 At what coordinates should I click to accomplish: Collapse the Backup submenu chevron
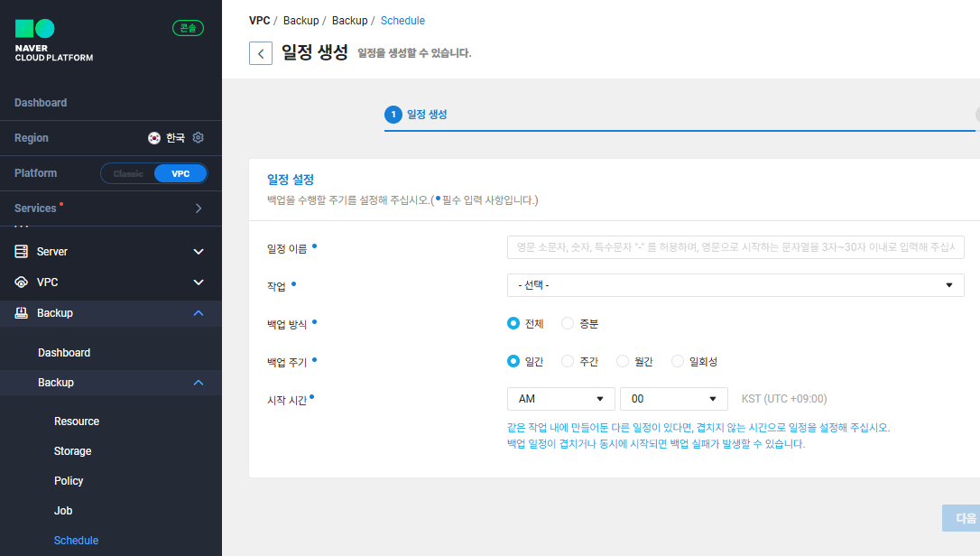point(199,382)
